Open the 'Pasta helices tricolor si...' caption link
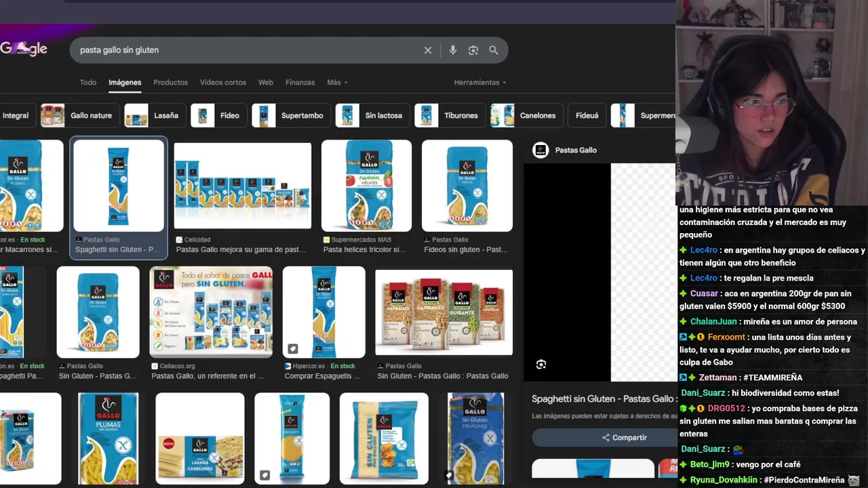The image size is (868, 488). (x=364, y=249)
